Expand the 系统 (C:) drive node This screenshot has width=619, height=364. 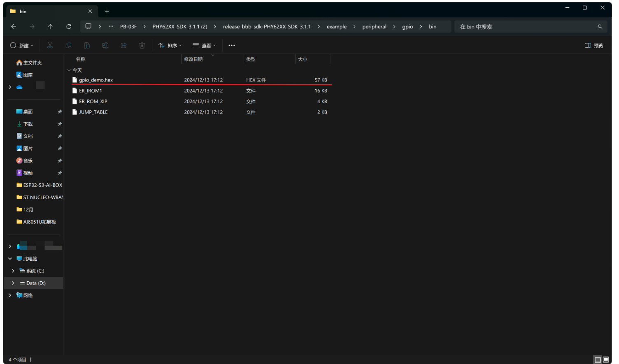(13, 271)
